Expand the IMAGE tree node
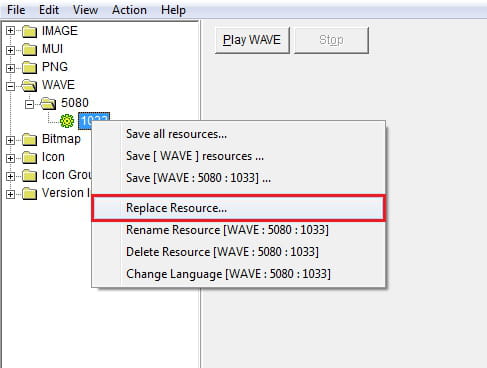The height and width of the screenshot is (368, 487). pos(10,31)
